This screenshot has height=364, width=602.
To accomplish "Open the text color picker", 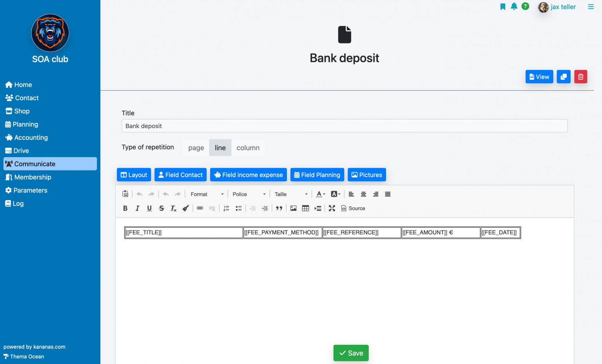I will [x=321, y=194].
